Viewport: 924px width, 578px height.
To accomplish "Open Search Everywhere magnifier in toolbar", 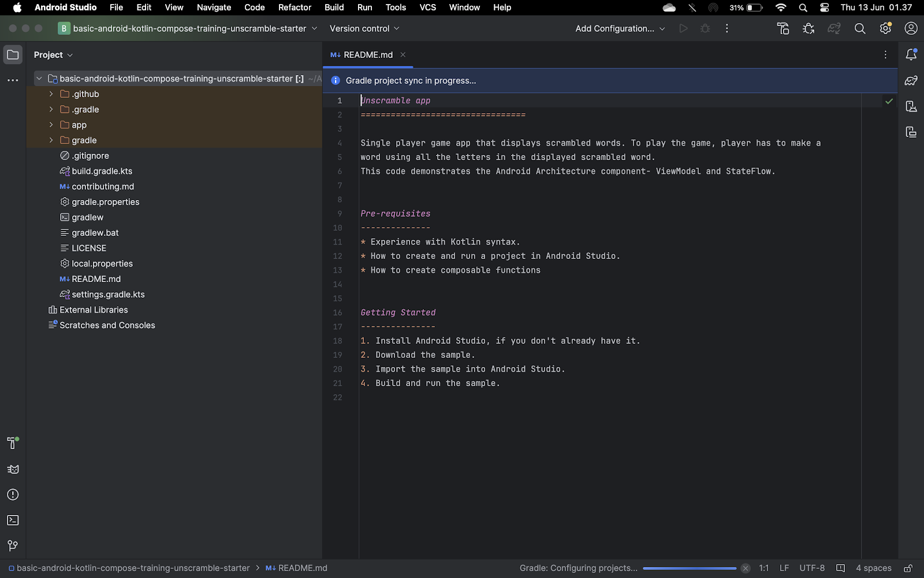I will point(860,28).
